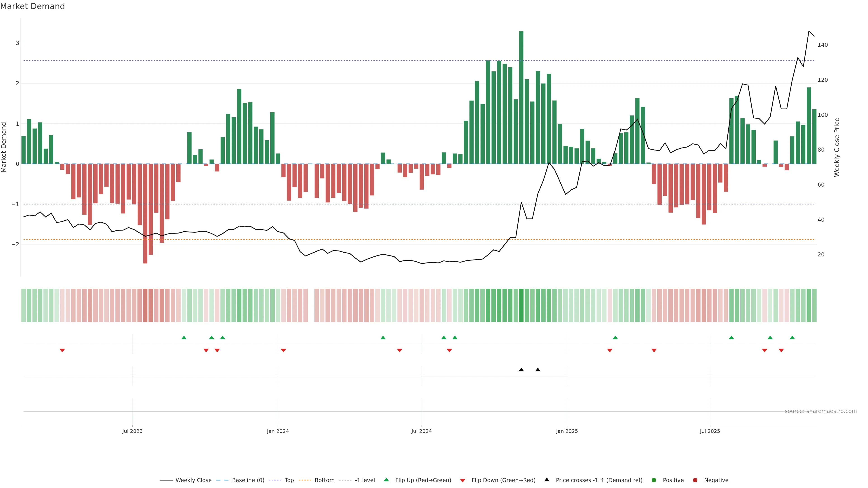Click the black Price crosses -1 legend triangle

point(547,480)
